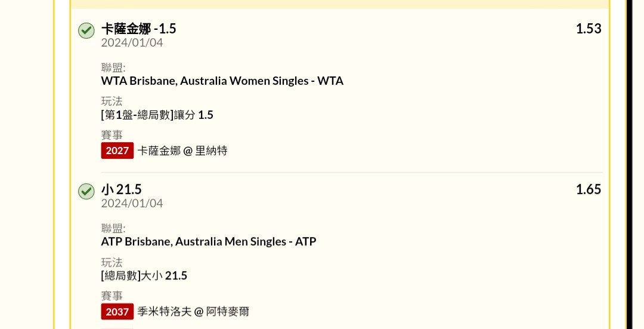Click the [第1盤-總局數]讓分 1.5 play type
The image size is (644, 329).
click(x=157, y=115)
